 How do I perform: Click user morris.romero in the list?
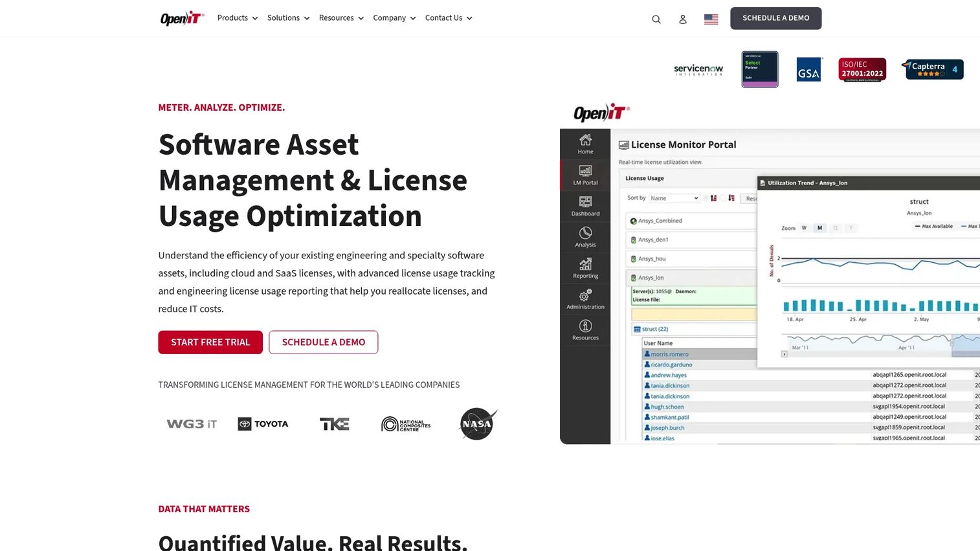coord(669,354)
